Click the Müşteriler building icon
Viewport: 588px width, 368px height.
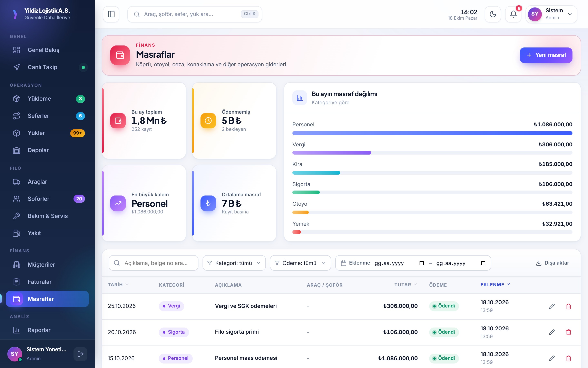point(17,265)
